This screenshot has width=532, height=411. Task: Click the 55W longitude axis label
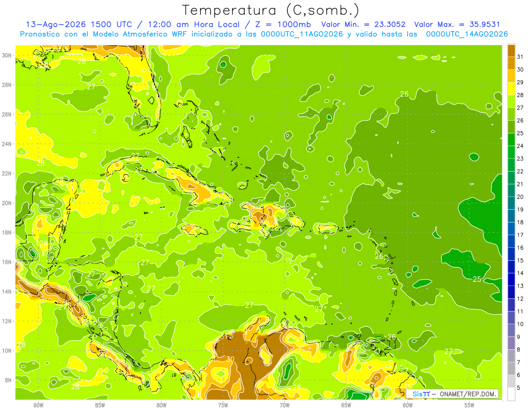(x=469, y=405)
